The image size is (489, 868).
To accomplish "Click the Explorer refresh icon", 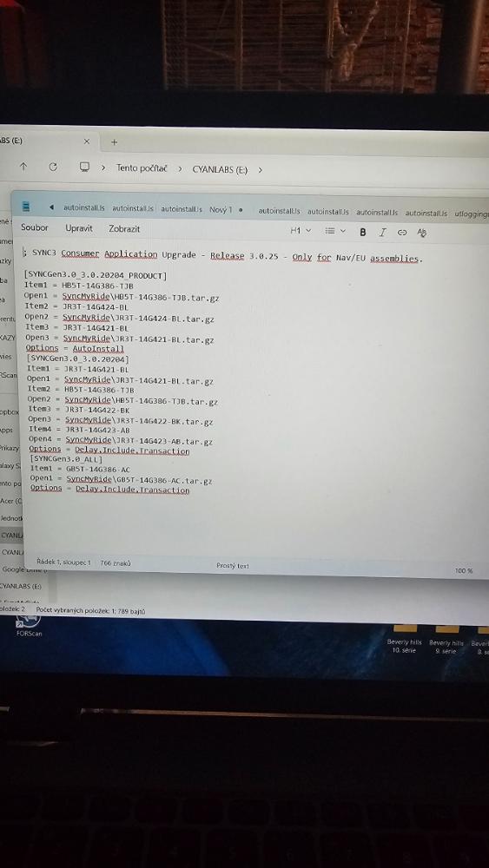I will [x=53, y=167].
